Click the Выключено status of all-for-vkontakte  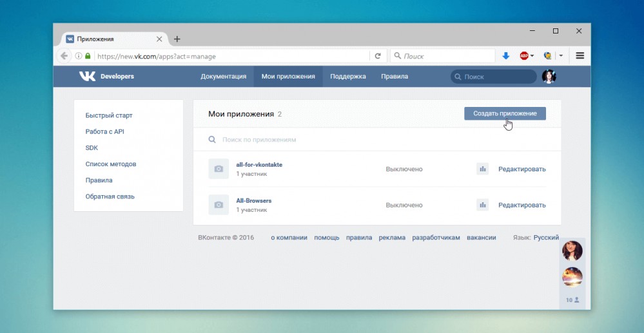coord(404,169)
